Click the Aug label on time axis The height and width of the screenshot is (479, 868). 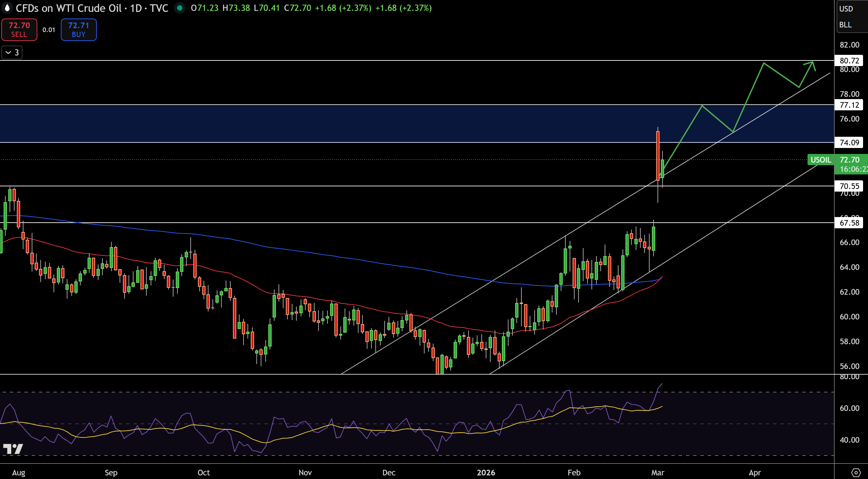pyautogui.click(x=19, y=473)
